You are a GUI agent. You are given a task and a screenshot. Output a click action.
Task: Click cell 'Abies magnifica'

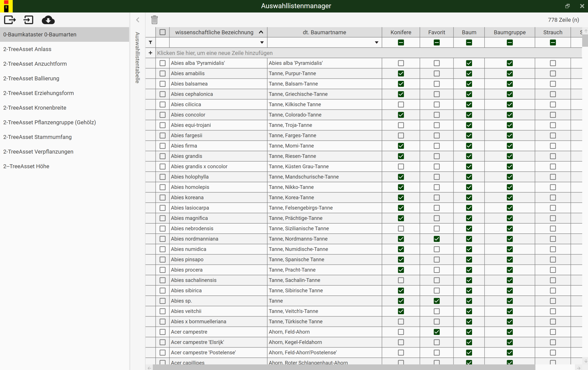click(218, 218)
